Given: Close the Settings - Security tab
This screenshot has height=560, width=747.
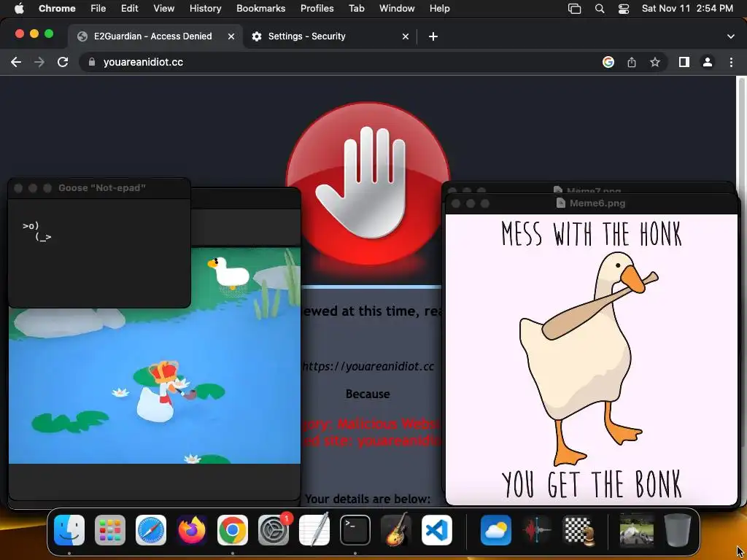Looking at the screenshot, I should coord(406,36).
